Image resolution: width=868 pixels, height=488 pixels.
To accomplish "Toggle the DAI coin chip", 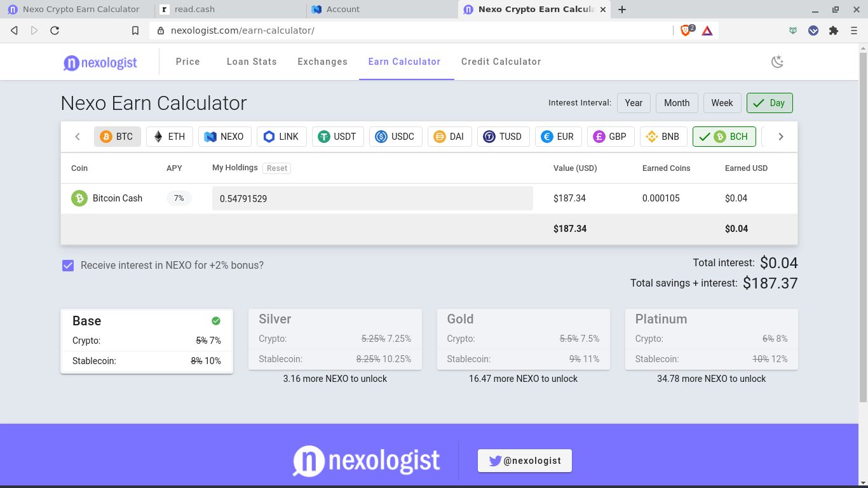I will (450, 137).
